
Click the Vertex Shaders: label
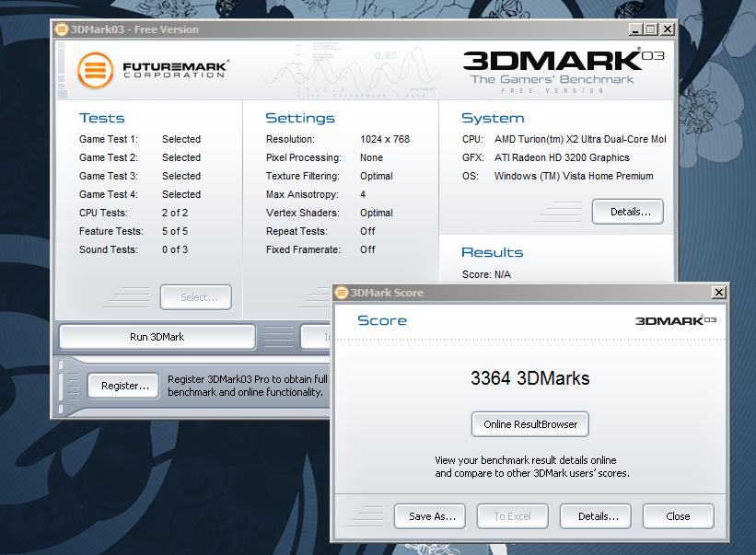click(303, 213)
